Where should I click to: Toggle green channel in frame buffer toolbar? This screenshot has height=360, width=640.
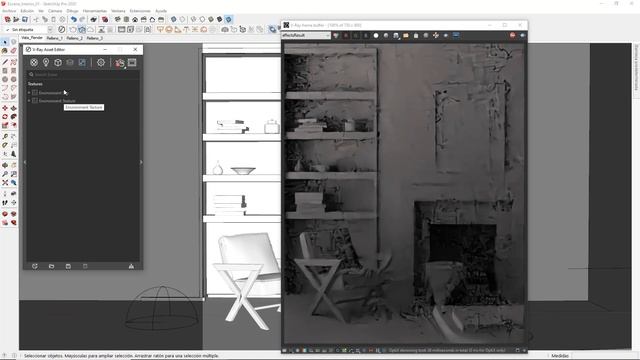point(356,36)
